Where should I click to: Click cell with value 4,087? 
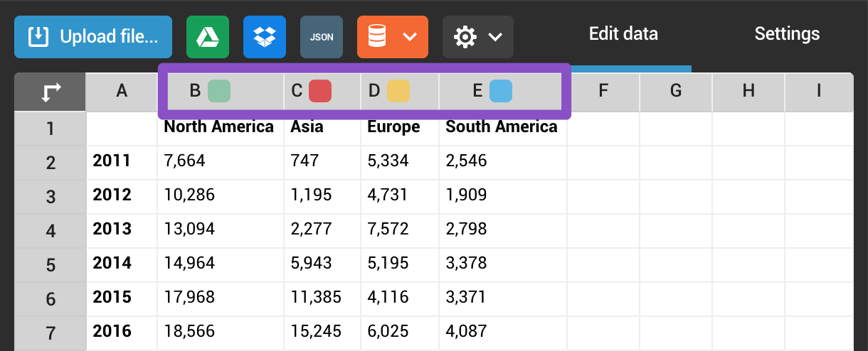(x=503, y=333)
